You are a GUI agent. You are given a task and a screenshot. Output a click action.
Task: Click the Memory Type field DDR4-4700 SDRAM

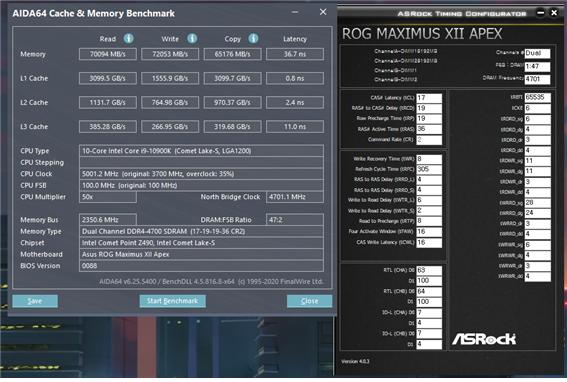coord(201,231)
